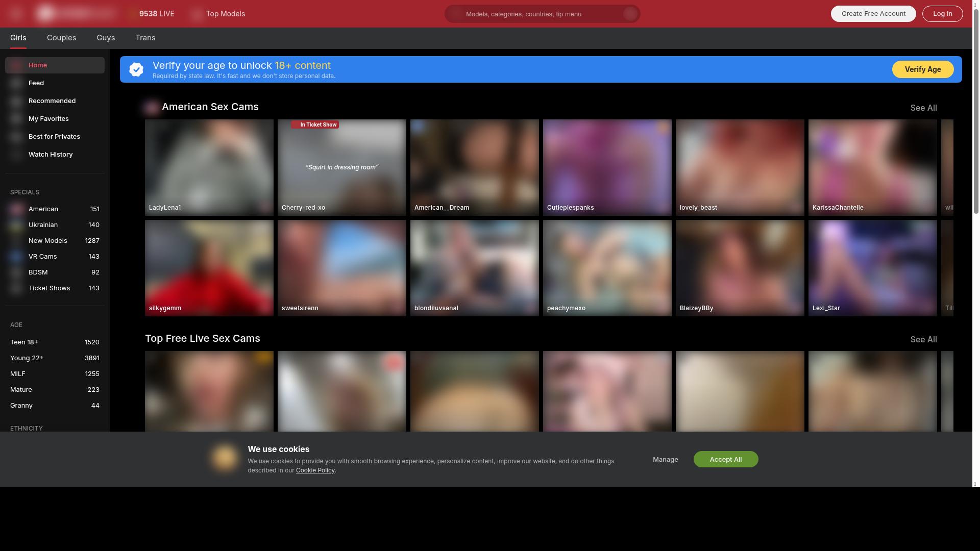Open VR Cams via its icon
The width and height of the screenshot is (980, 551).
tap(17, 256)
